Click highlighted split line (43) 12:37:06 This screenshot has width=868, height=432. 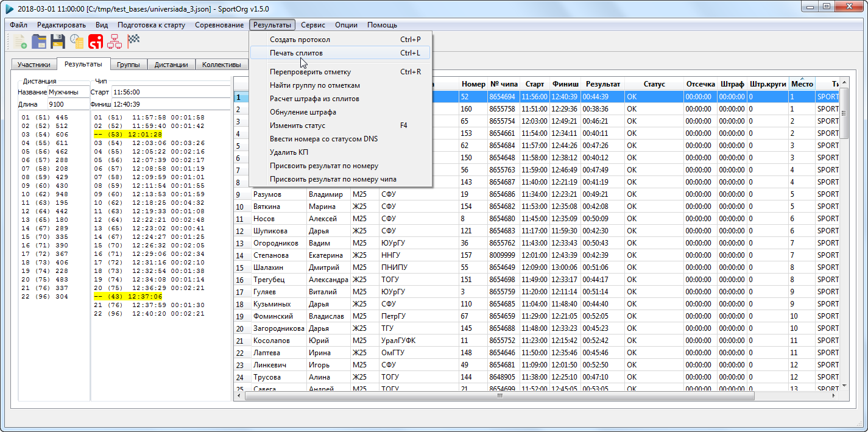click(127, 296)
